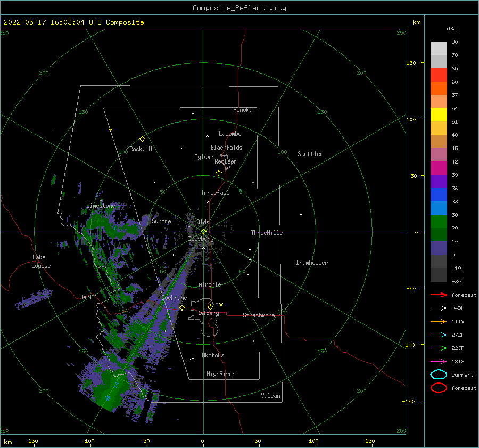This screenshot has width=479, height=448.
Task: Click the HighRiver town label
Action: 221,374
